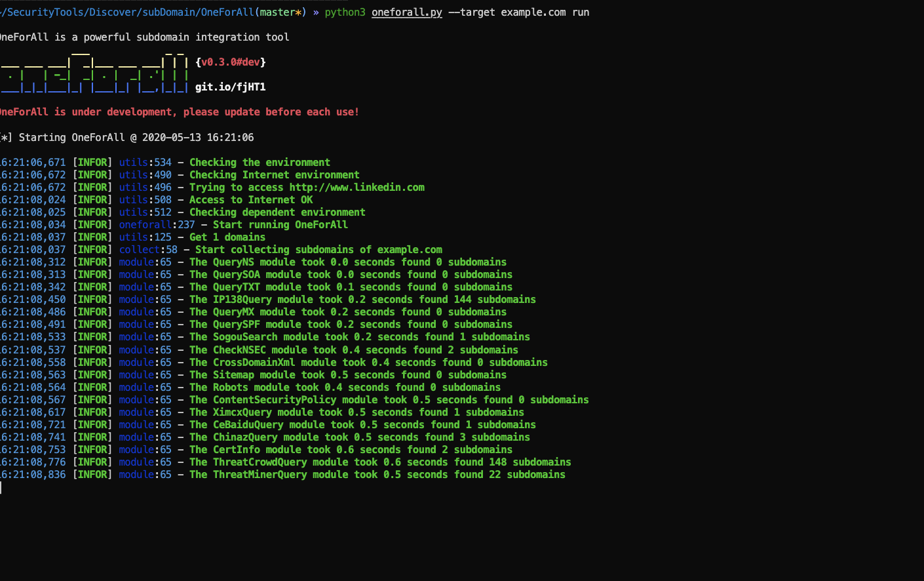Click the v0.3.0#dev version tag

coord(230,62)
